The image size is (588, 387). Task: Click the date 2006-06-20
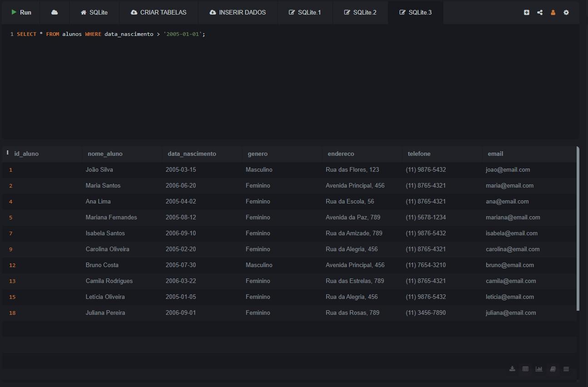click(181, 185)
